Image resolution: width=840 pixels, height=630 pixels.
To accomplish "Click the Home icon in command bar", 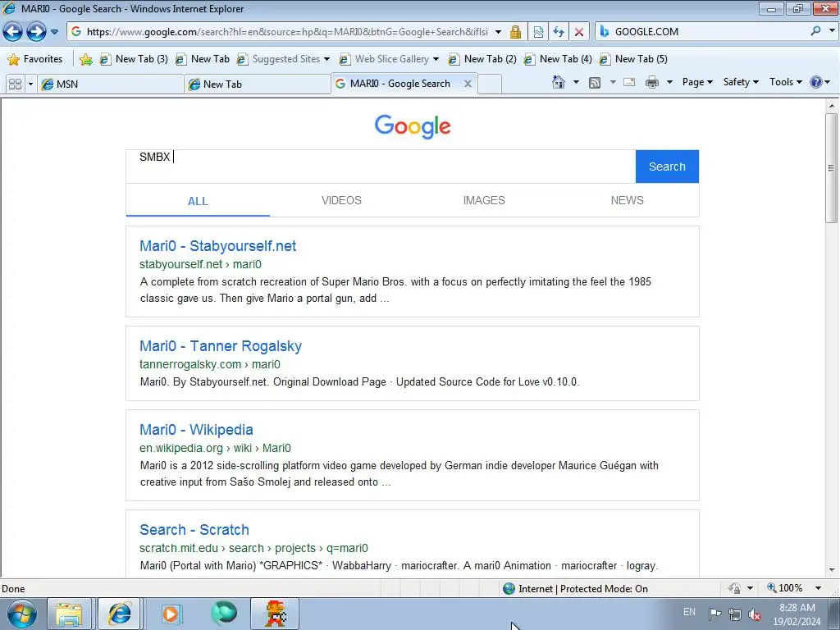I will point(558,82).
